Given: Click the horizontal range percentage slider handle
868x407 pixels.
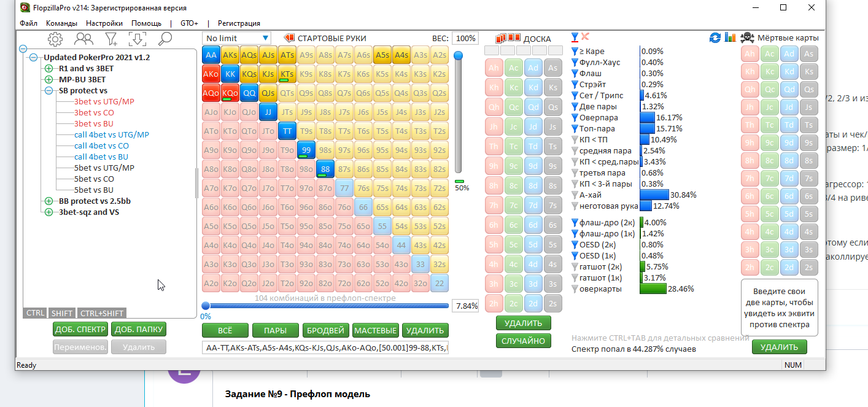Looking at the screenshot, I should (x=206, y=306).
